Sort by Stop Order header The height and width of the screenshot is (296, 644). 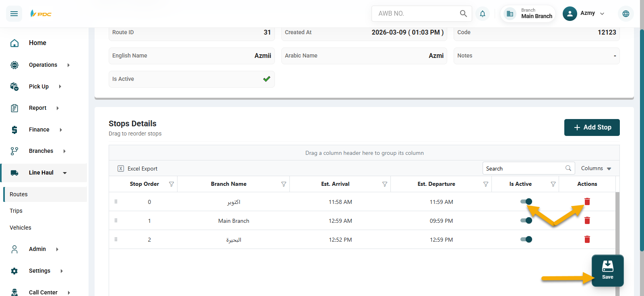[144, 184]
